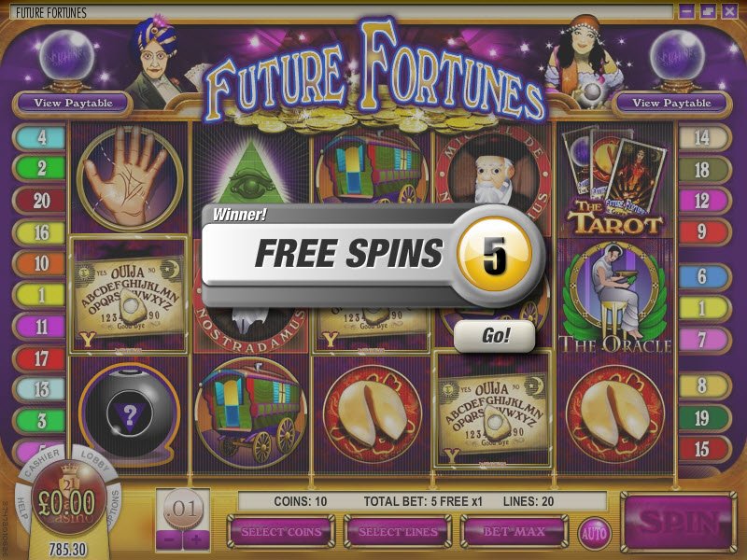Open the right View Paytable button
The height and width of the screenshot is (560, 747).
[x=671, y=103]
